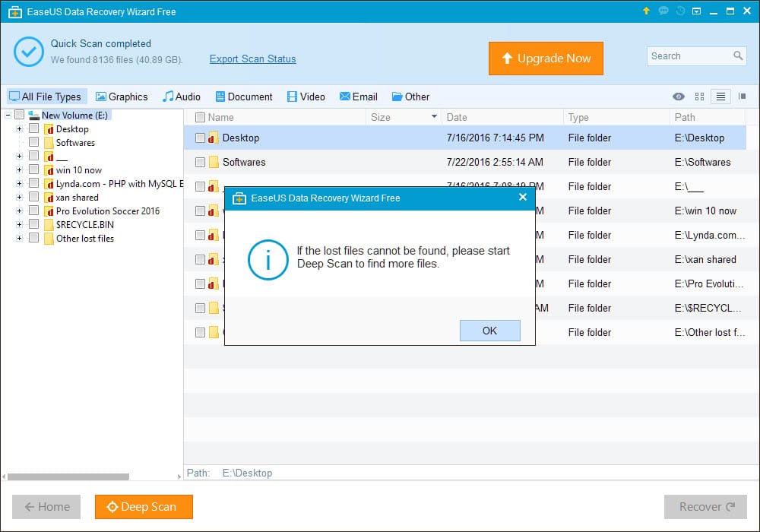Viewport: 760px width, 532px height.
Task: Filter by the Video tab
Action: point(306,97)
